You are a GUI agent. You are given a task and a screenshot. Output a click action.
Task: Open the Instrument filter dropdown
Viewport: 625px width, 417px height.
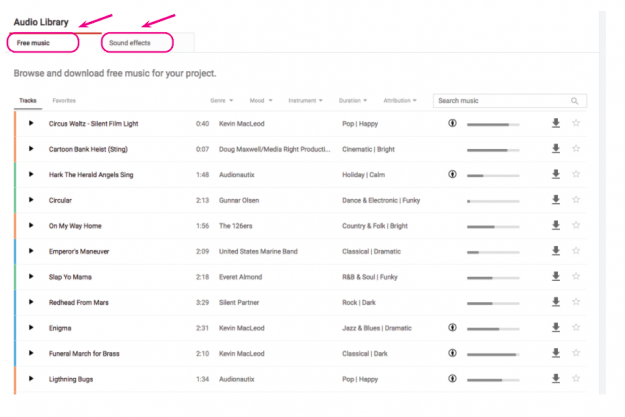click(x=305, y=100)
